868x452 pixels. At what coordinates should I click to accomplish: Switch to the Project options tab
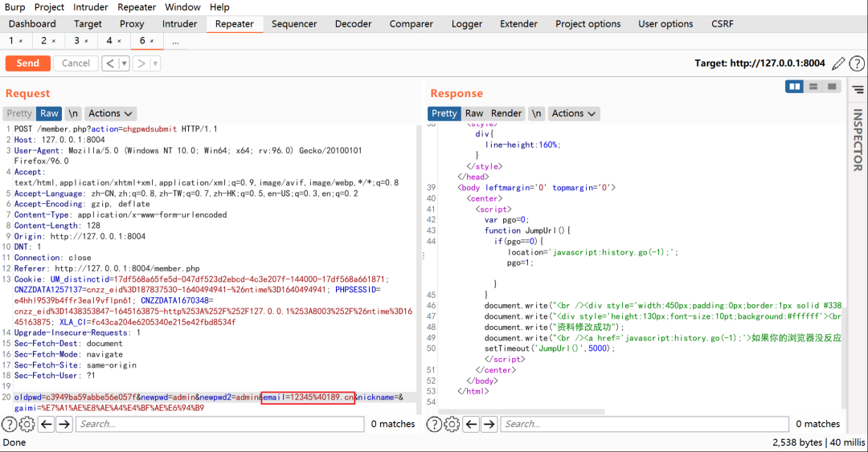pos(588,24)
